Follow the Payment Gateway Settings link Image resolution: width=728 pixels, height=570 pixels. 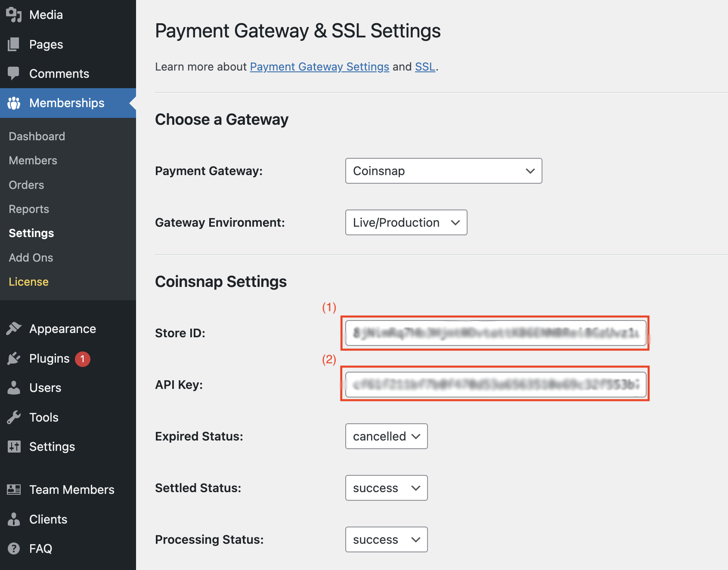(x=319, y=67)
